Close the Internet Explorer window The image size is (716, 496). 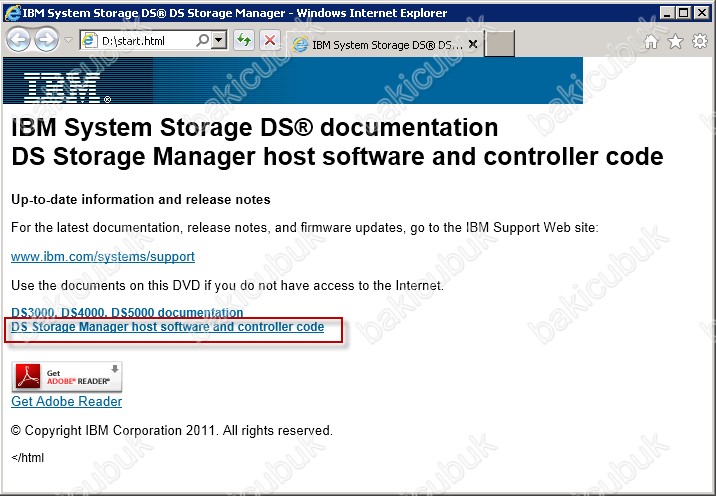701,13
